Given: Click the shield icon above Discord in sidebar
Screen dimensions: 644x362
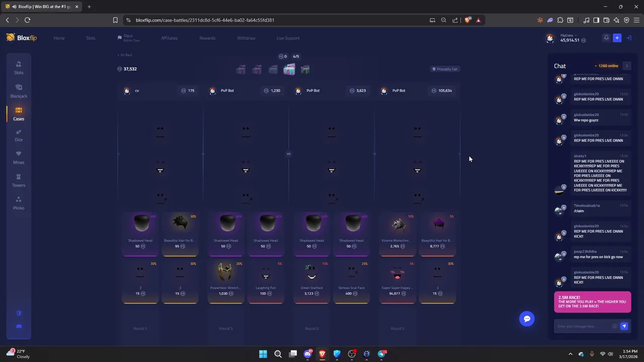Looking at the screenshot, I should pos(19,313).
